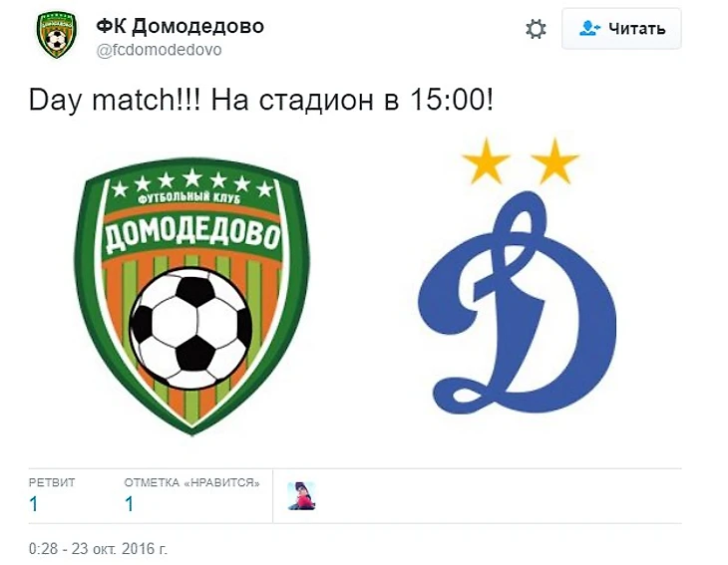728x565 pixels.
Task: Open the green Domodedovo club crest image
Action: coord(191,297)
